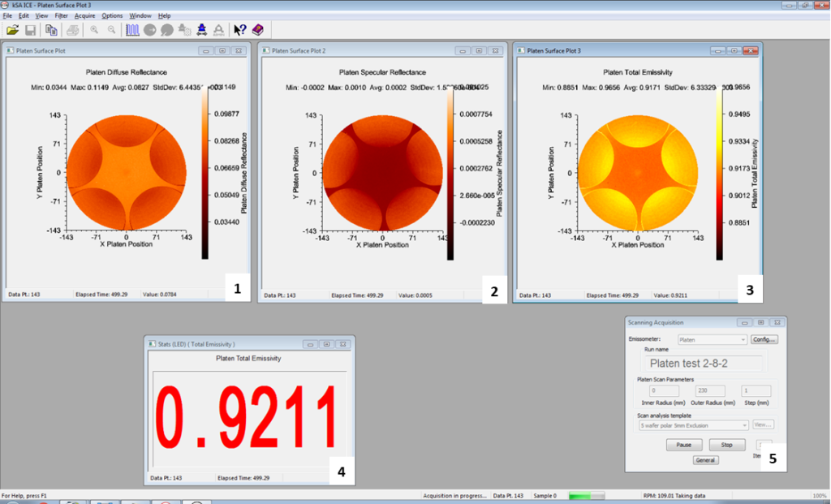This screenshot has width=831, height=504.
Task: Expand the Emissometer dropdown showing Platen
Action: [x=711, y=340]
